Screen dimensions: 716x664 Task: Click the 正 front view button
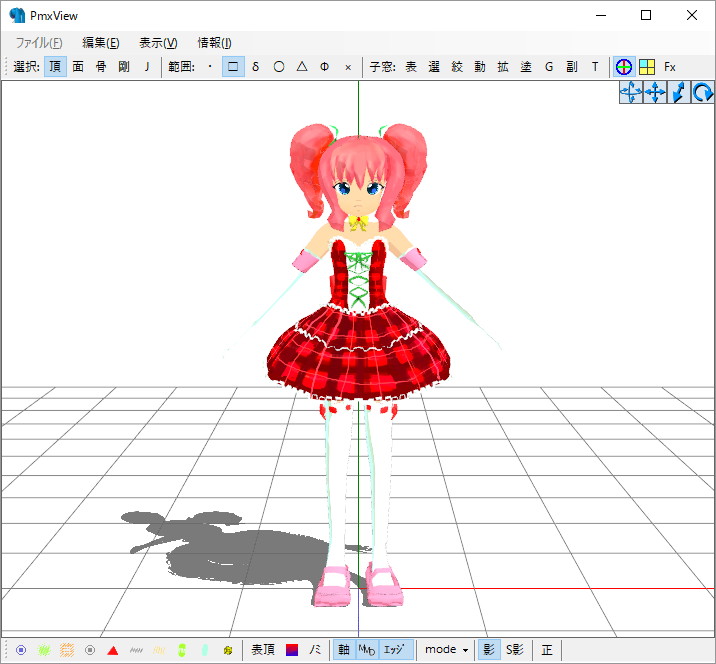(x=547, y=650)
